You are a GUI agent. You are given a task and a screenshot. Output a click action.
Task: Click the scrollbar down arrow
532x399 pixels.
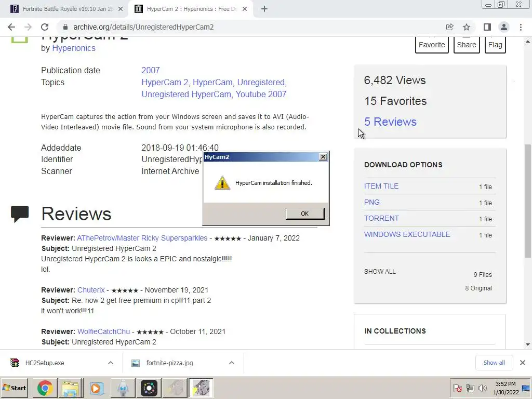point(528,345)
